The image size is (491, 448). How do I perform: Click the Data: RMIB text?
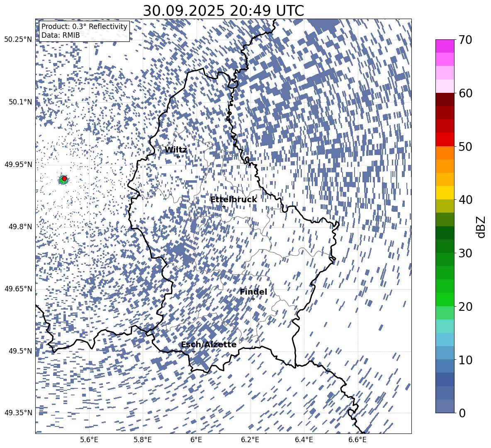pyautogui.click(x=61, y=35)
